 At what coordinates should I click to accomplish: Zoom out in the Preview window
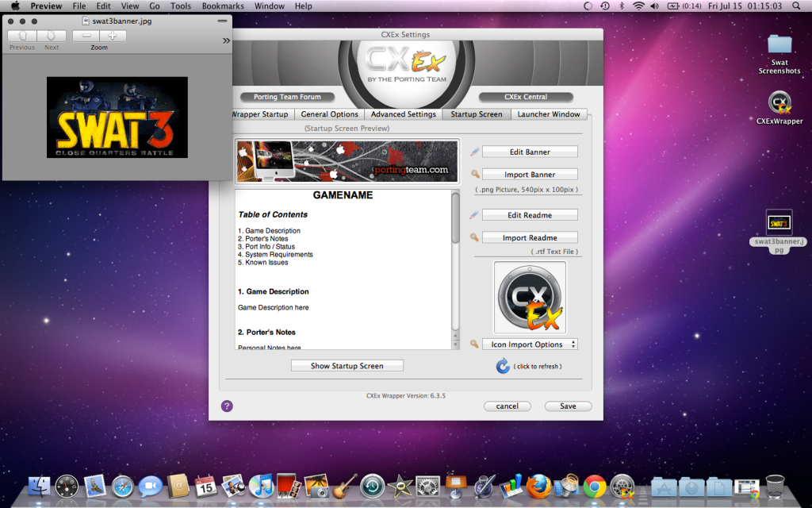point(86,35)
